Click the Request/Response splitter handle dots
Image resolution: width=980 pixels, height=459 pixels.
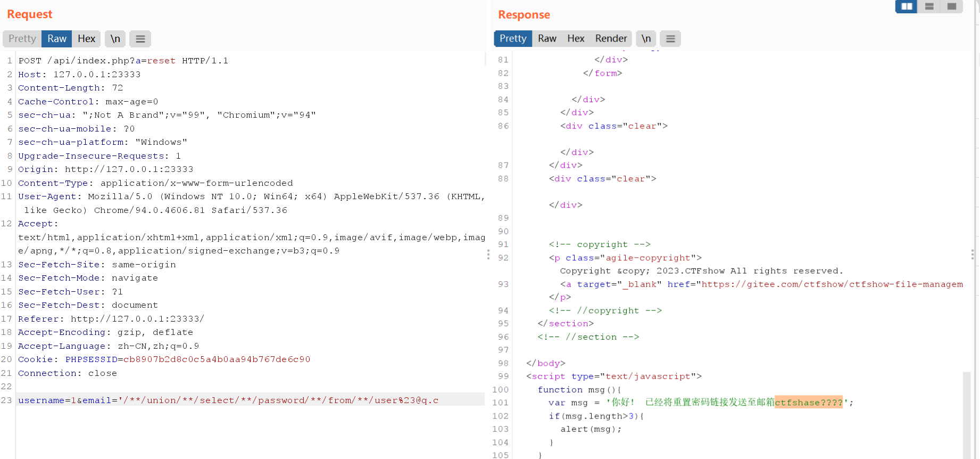(x=488, y=255)
